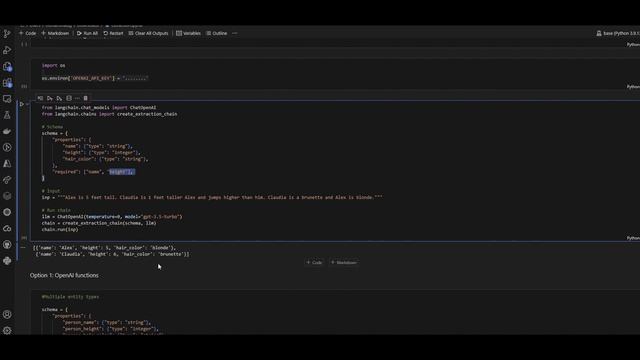Add a Markdown cell from notebook toolbar

tap(55, 33)
